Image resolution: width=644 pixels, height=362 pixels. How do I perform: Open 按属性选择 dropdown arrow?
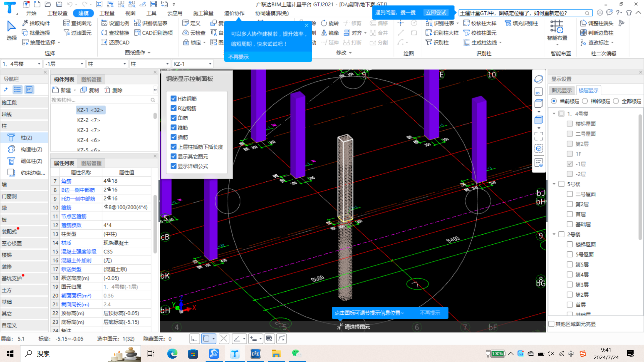[x=59, y=43]
